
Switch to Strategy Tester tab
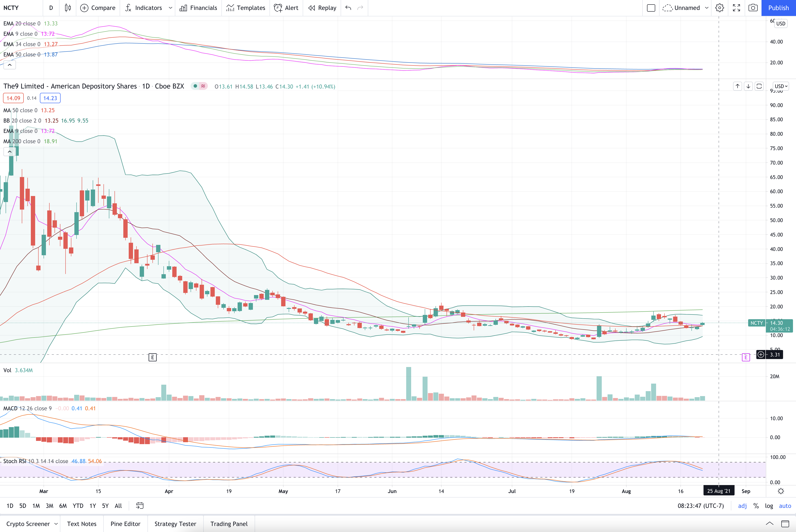point(175,524)
